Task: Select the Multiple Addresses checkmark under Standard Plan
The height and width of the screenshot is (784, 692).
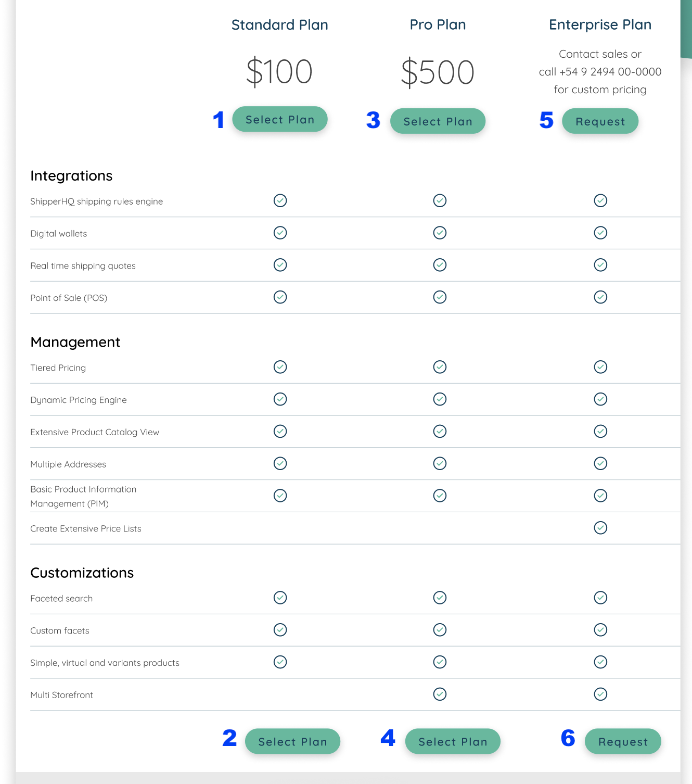Action: [x=280, y=463]
